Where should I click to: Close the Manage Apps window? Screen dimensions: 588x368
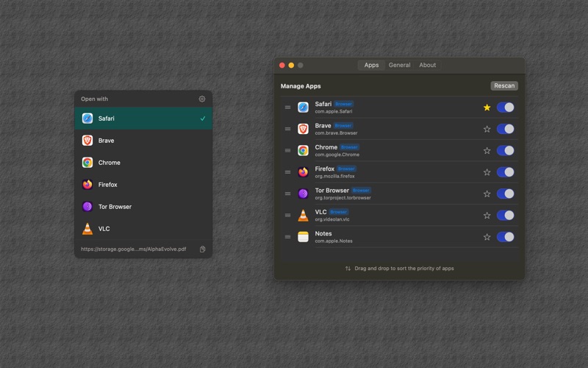click(x=282, y=66)
